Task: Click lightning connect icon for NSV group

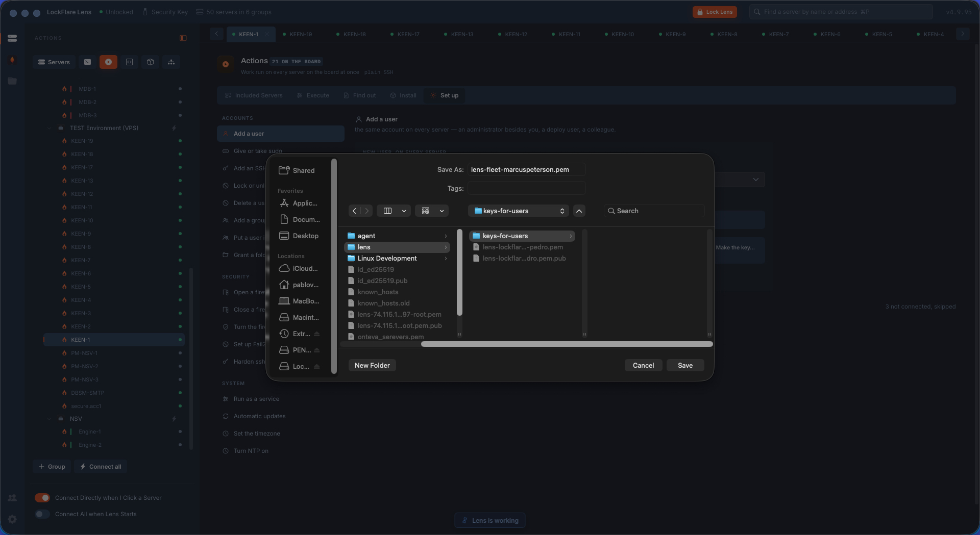Action: [x=174, y=419]
